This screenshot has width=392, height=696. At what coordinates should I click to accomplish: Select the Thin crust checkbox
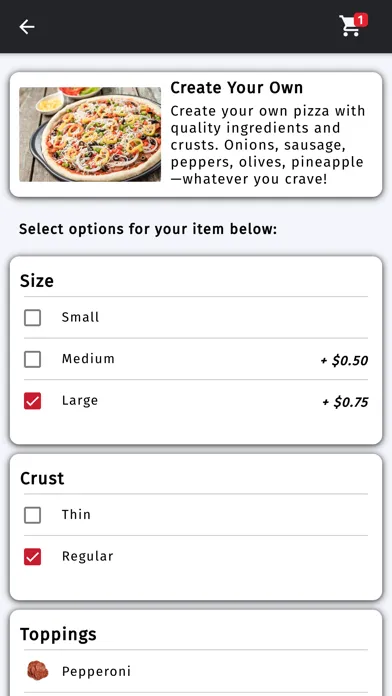click(32, 515)
